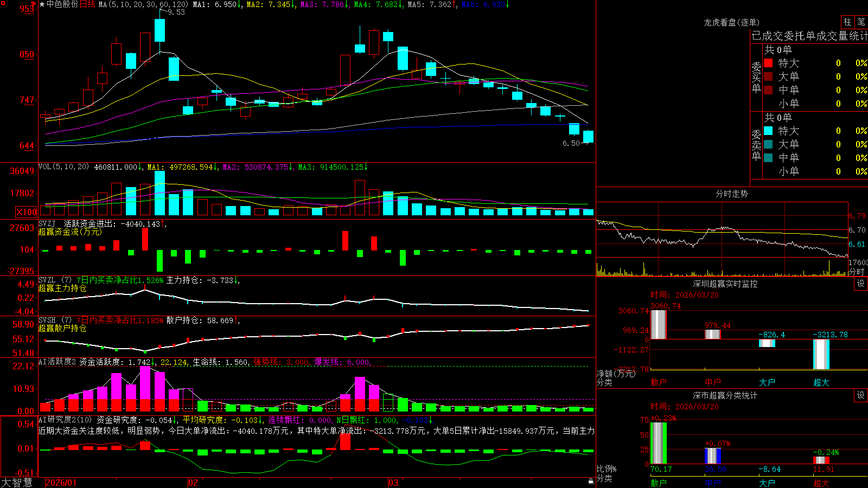The width and height of the screenshot is (868, 488).
Task: Click the red question mark icon at top-left
Action: pos(34,4)
